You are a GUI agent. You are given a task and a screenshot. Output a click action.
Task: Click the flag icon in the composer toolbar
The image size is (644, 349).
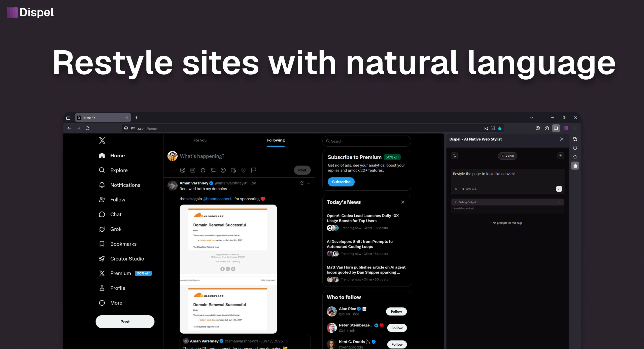pos(254,170)
